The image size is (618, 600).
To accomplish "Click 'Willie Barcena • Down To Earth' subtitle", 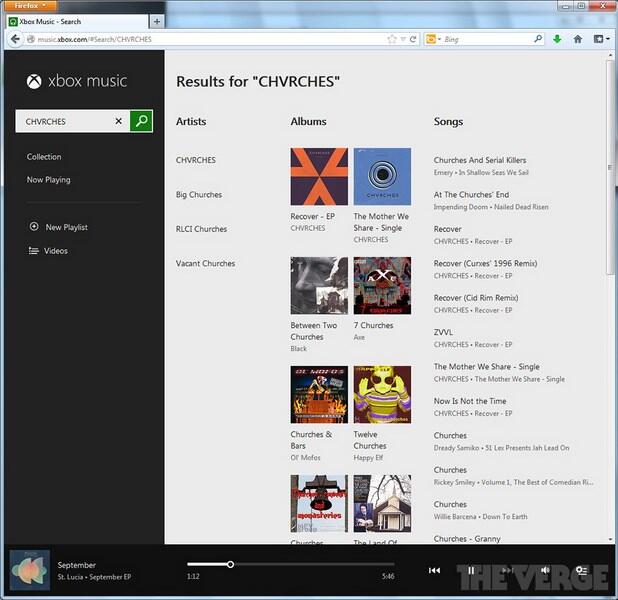I will [480, 516].
